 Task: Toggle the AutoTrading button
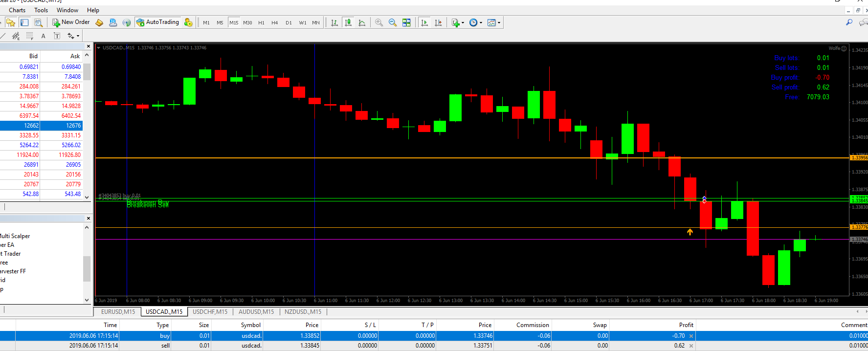158,22
